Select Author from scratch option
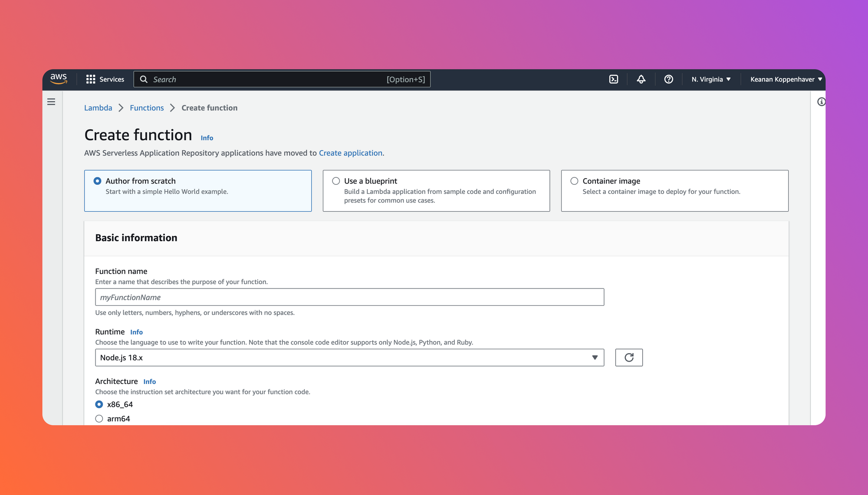This screenshot has width=868, height=495. [198, 191]
